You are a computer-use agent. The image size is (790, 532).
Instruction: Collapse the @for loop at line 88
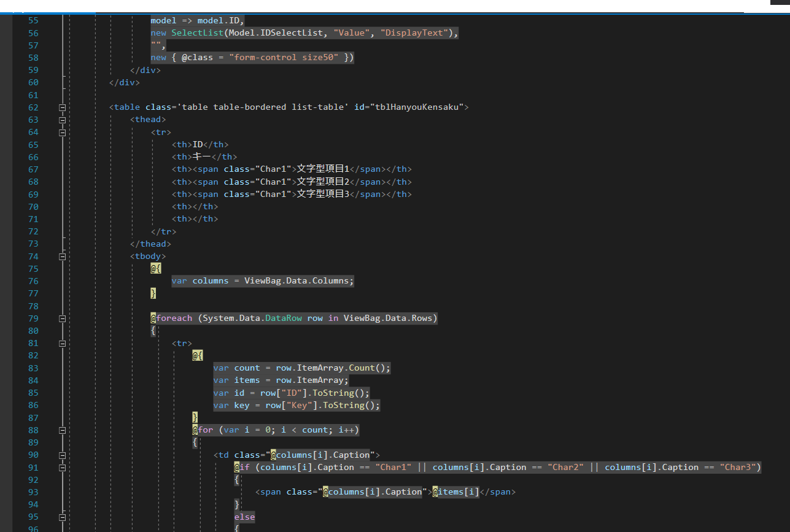click(x=62, y=430)
